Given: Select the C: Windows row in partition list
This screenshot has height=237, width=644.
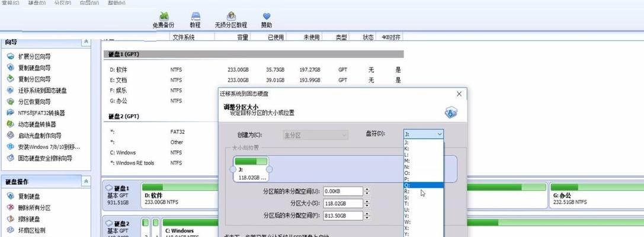Looking at the screenshot, I should click(161, 152).
